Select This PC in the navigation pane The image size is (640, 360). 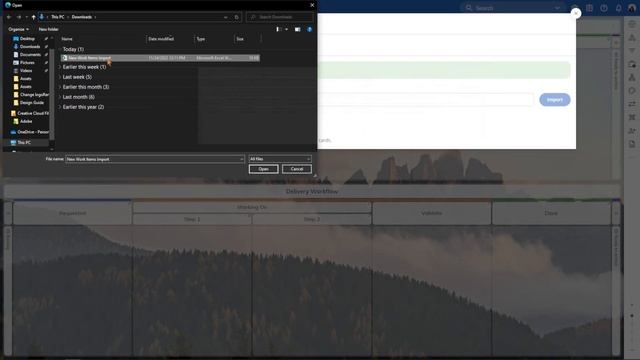tap(24, 142)
